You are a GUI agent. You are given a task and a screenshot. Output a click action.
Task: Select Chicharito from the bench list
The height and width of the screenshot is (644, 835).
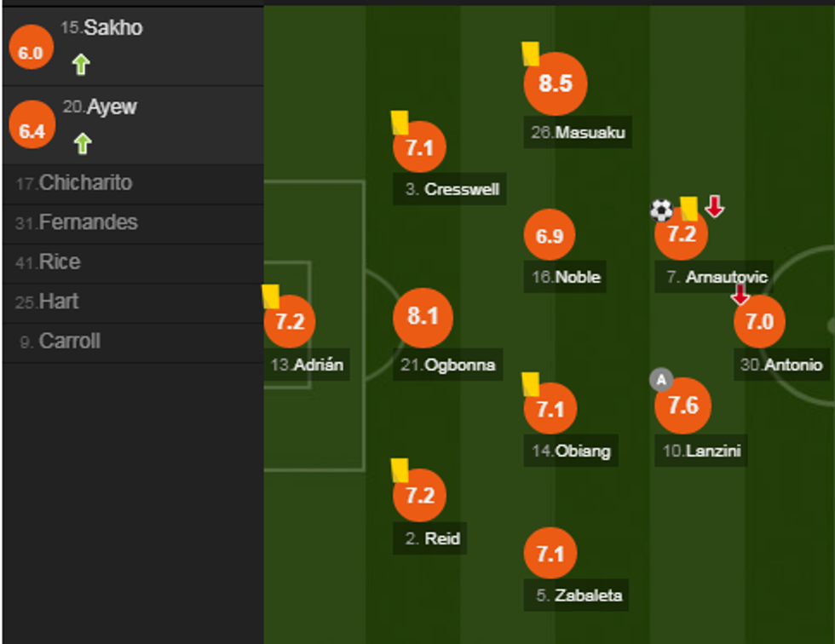(85, 183)
